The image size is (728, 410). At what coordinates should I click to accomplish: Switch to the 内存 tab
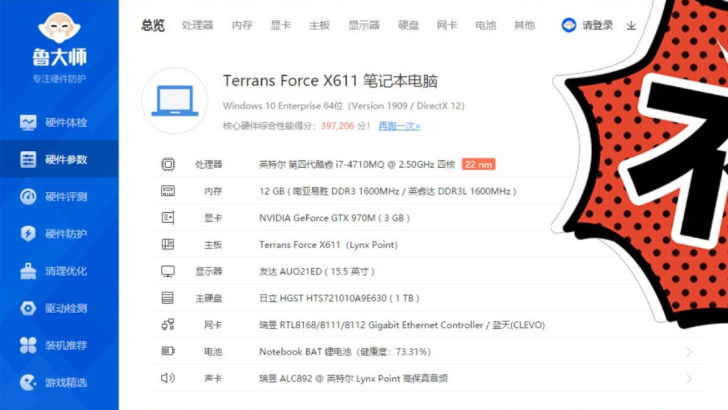pos(242,25)
